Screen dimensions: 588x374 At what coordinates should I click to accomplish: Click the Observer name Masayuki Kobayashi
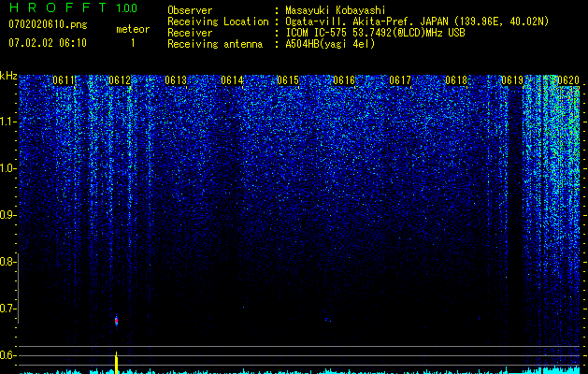point(336,10)
